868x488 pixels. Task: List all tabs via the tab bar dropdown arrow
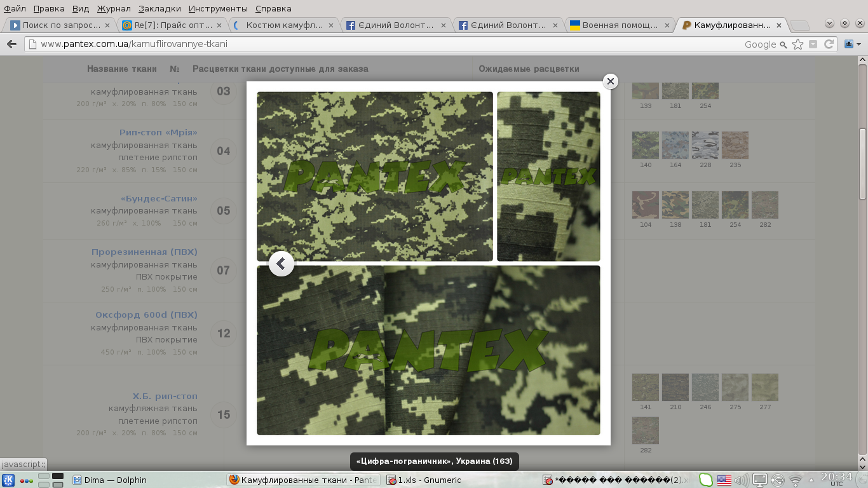pyautogui.click(x=829, y=24)
